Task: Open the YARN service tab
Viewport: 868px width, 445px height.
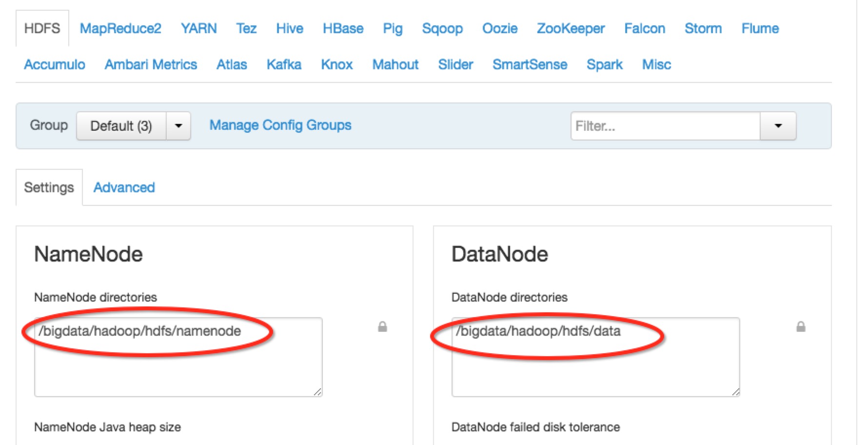Action: (198, 28)
